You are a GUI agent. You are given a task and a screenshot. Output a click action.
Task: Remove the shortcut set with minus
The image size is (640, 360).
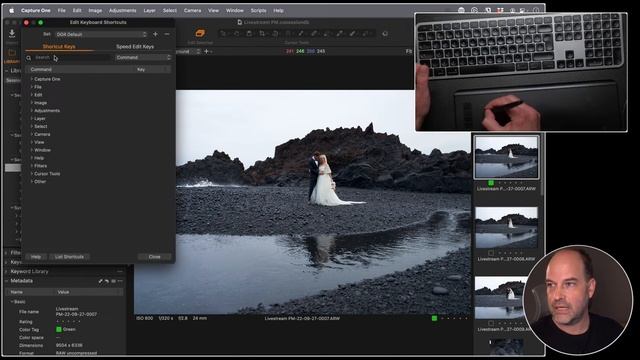(167, 34)
